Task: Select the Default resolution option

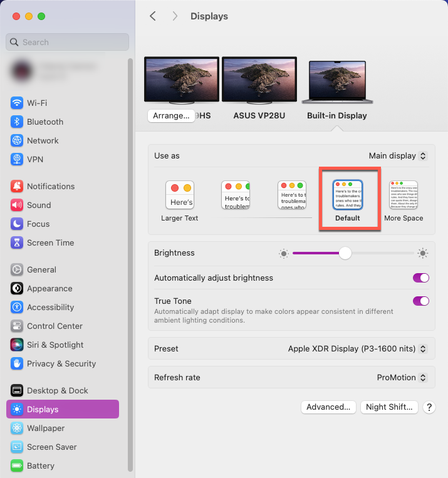Action: point(348,200)
